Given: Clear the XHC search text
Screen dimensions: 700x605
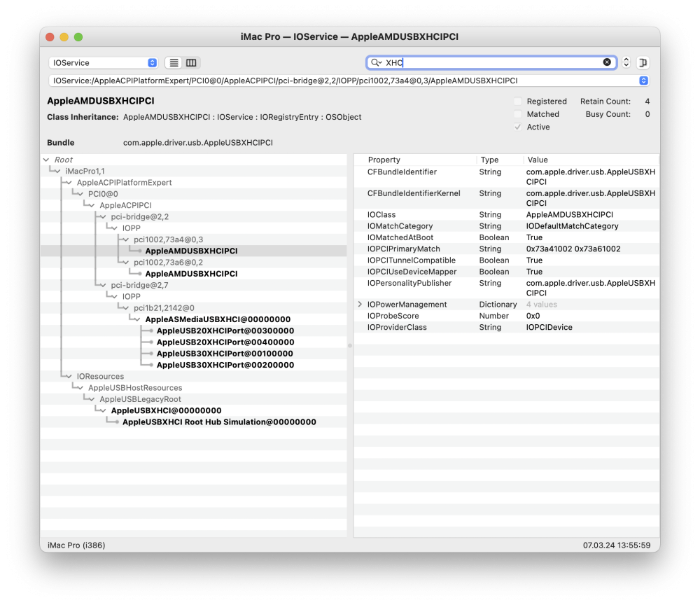Looking at the screenshot, I should pyautogui.click(x=607, y=62).
